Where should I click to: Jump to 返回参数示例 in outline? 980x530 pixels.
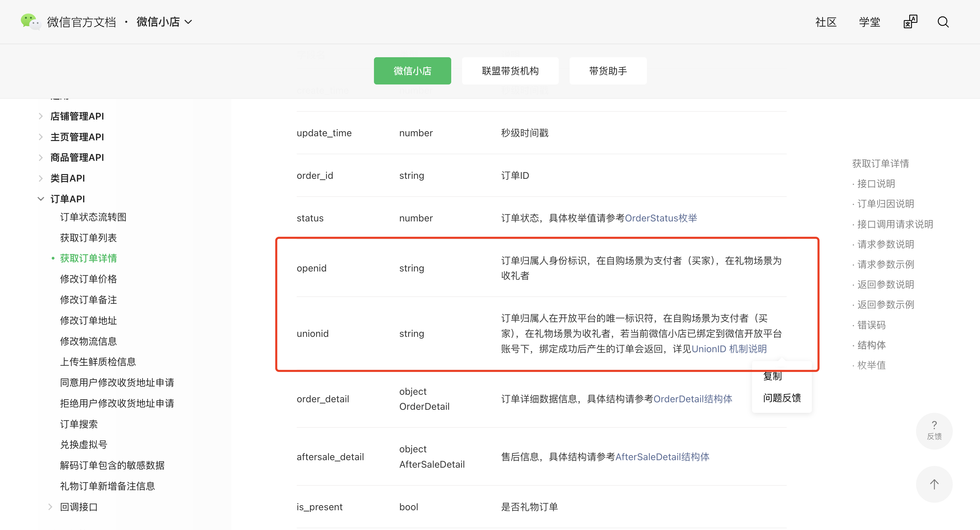tap(885, 305)
